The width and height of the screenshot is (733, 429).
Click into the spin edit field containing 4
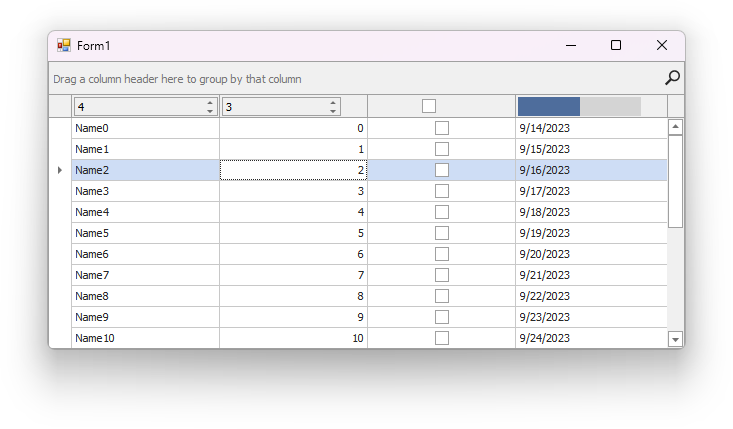coord(138,107)
